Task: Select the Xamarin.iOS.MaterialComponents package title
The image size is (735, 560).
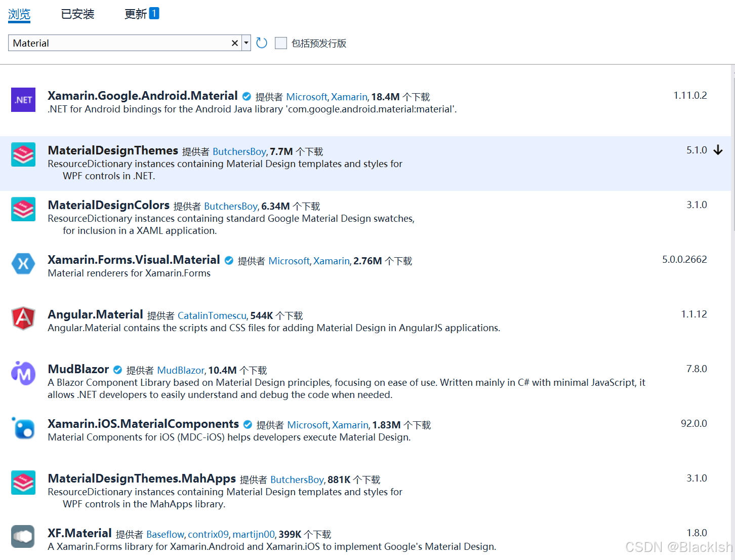Action: pos(143,424)
